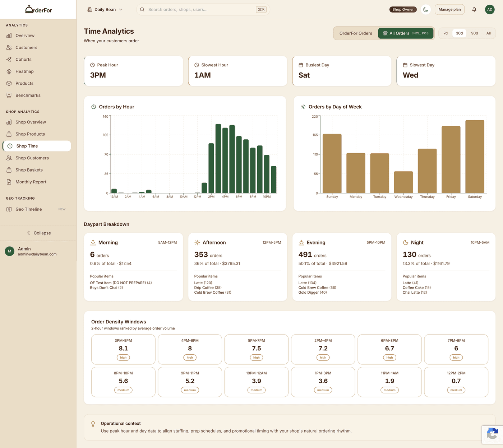This screenshot has height=448, width=503.
Task: Click the tallest bar, 3PM, in Orders by Hour
Action: tap(218, 159)
